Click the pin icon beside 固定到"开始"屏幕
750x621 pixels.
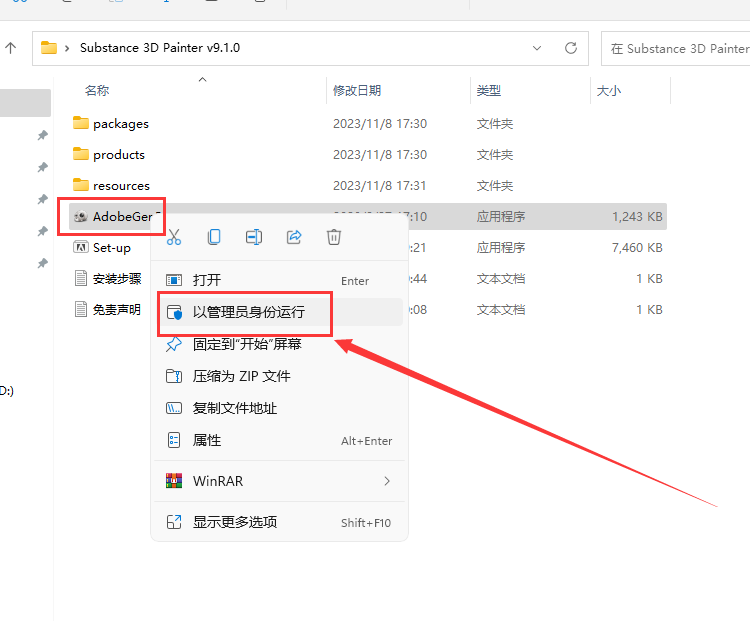(174, 344)
